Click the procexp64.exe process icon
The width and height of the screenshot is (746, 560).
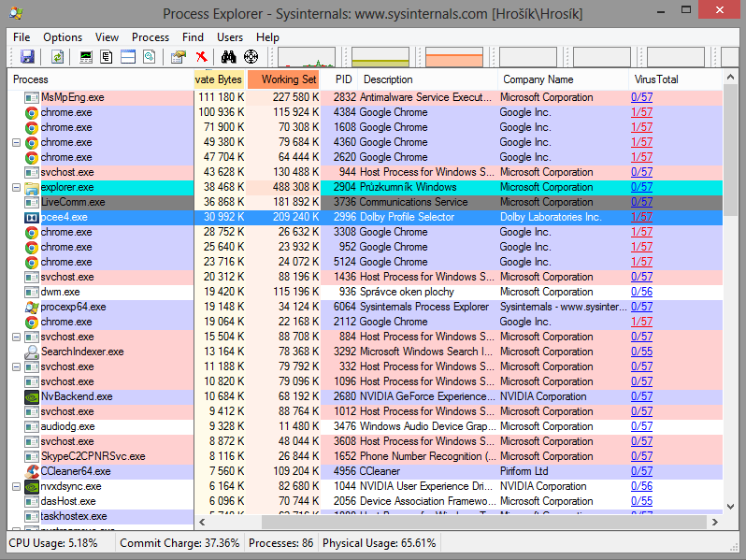[x=32, y=307]
